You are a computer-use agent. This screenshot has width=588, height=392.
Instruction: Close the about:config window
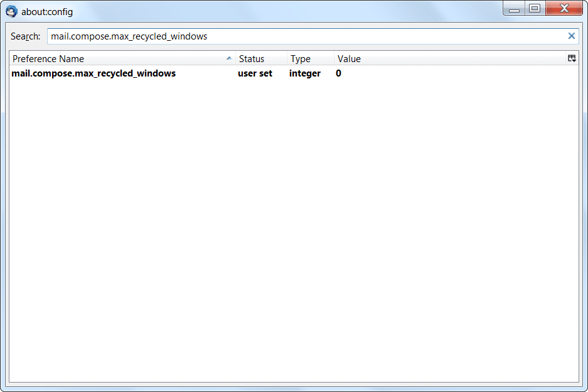pyautogui.click(x=564, y=9)
